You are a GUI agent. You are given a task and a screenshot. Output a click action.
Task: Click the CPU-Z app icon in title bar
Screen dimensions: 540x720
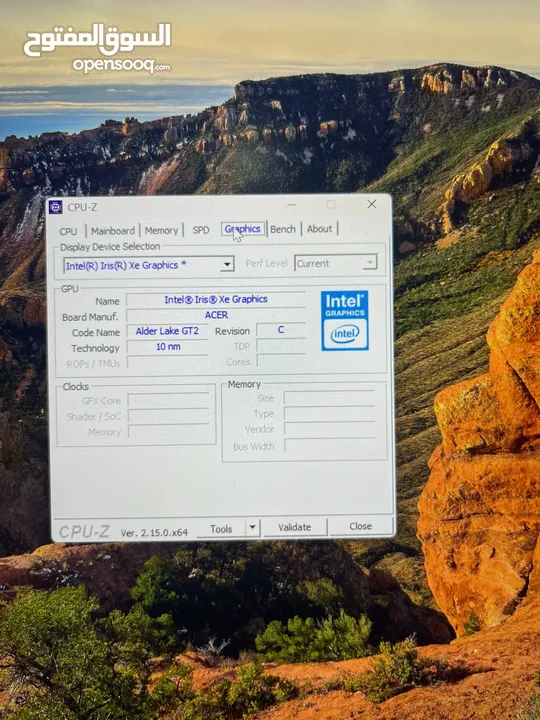(x=56, y=207)
